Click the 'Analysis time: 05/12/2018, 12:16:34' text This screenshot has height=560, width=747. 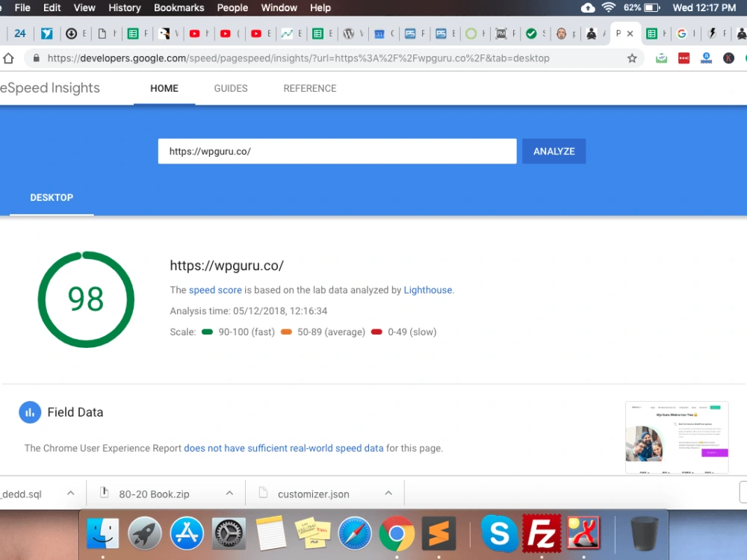pyautogui.click(x=249, y=311)
